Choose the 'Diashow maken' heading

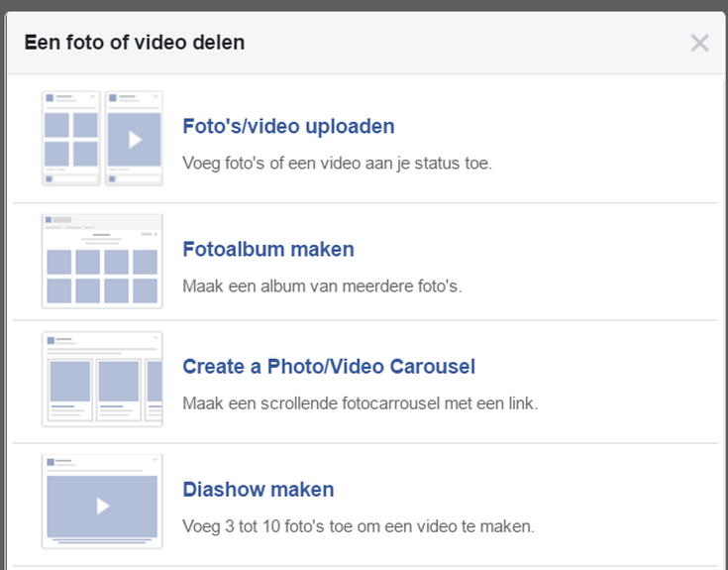259,490
